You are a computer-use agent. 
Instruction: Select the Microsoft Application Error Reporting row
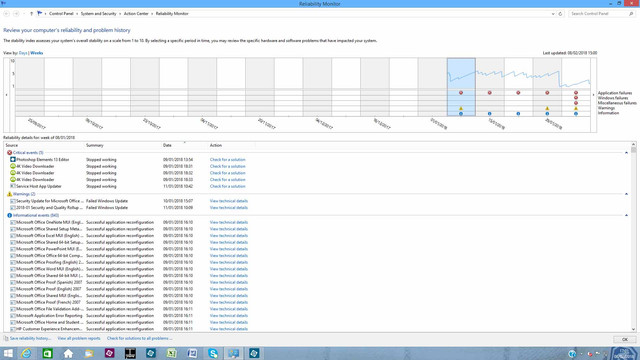[x=129, y=316]
